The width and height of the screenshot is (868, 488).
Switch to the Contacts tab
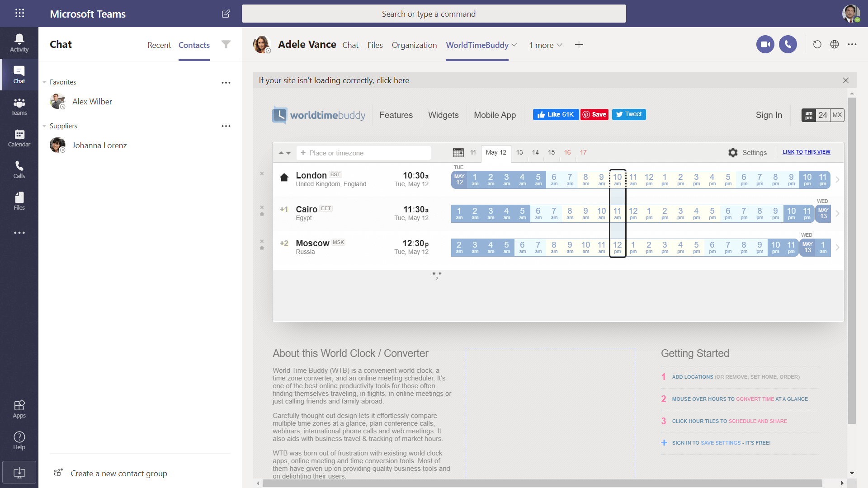point(194,45)
